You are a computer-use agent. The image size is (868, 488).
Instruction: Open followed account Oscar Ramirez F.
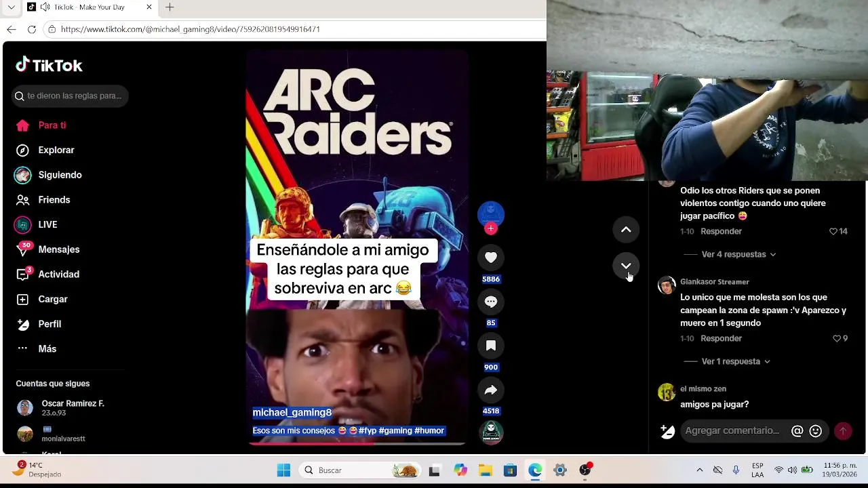pos(61,407)
